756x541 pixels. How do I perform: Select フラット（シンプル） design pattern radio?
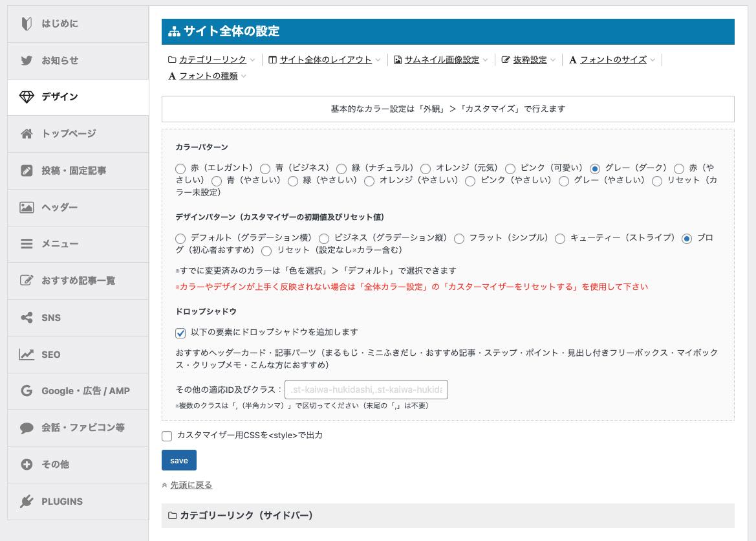tap(459, 239)
